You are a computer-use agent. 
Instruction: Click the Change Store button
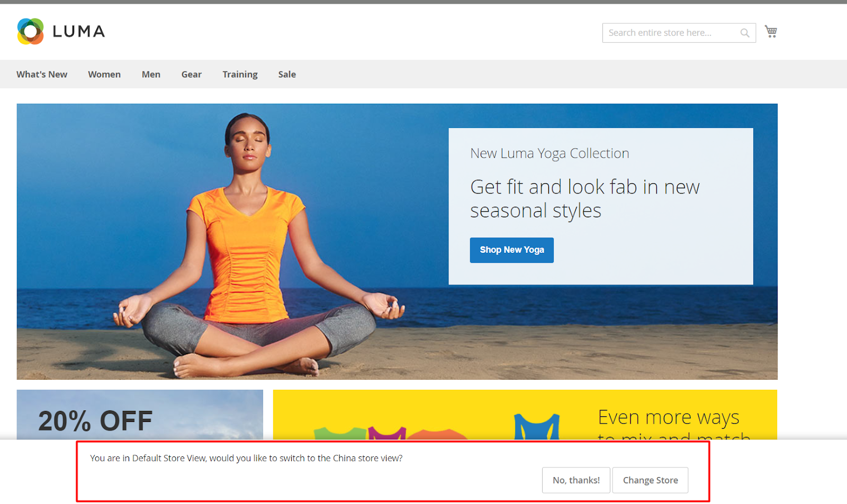[x=650, y=480]
